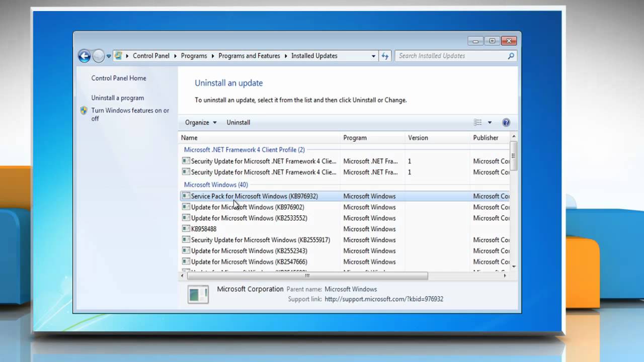Maximize the Installed Updates window
The height and width of the screenshot is (362, 644).
point(492,41)
